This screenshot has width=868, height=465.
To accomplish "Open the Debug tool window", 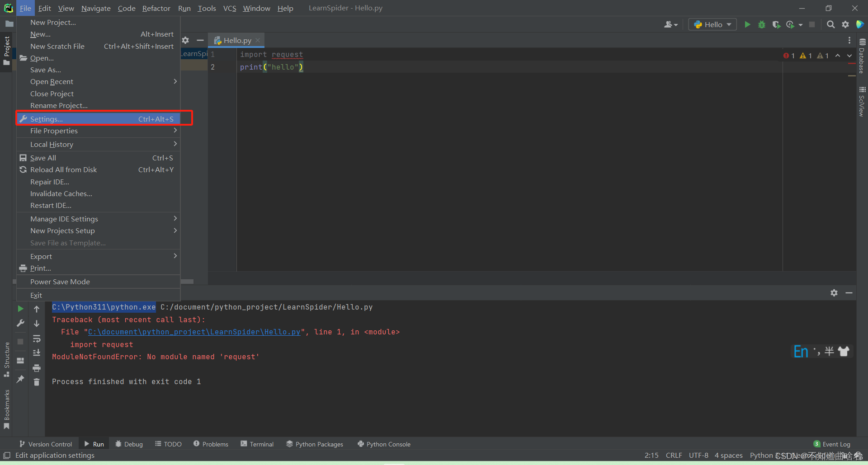I will 129,444.
